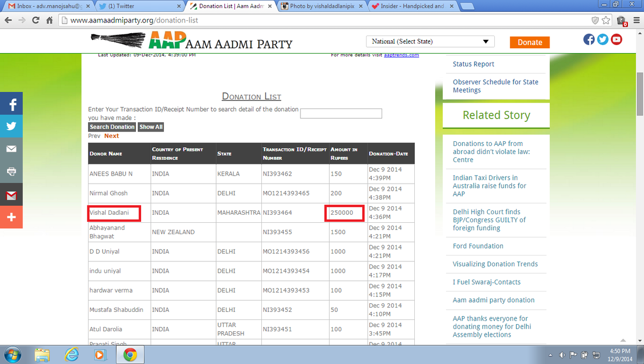The image size is (644, 364).
Task: Switch to Photo by vishaldadlanipix tab
Action: click(x=322, y=6)
